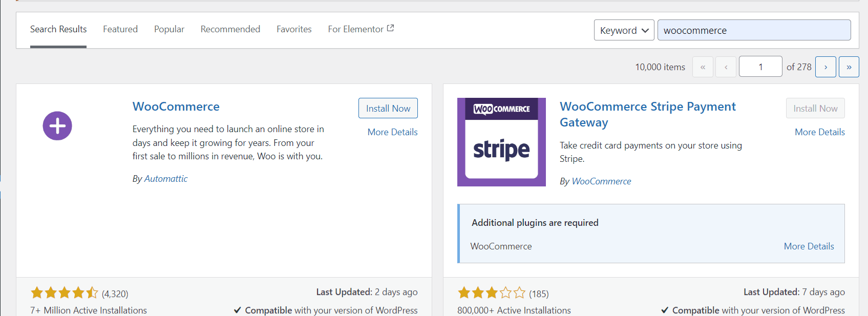This screenshot has width=868, height=316.
Task: Click the WooCommerce plugin description text
Action: click(x=228, y=142)
